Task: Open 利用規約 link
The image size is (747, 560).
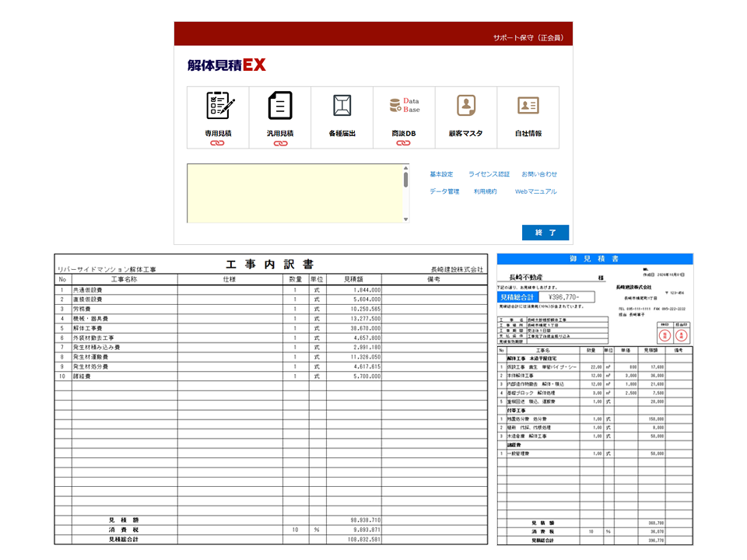Action: [485, 191]
